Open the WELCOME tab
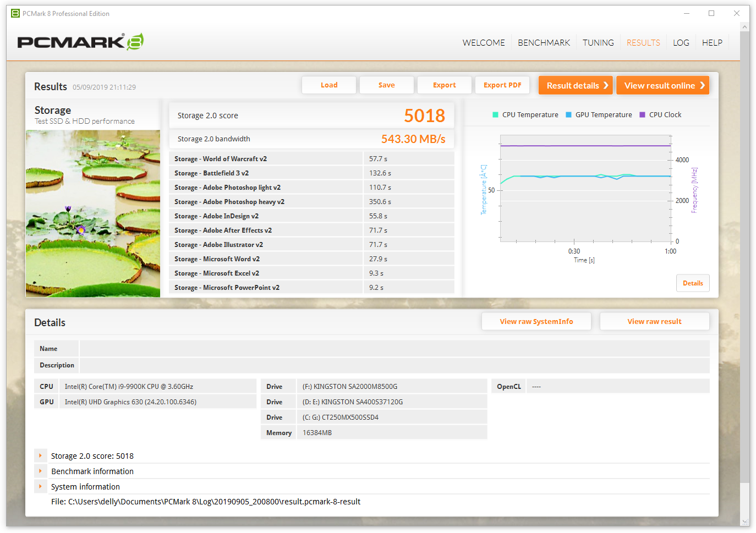Viewport: 756px width, 533px height. click(x=484, y=43)
